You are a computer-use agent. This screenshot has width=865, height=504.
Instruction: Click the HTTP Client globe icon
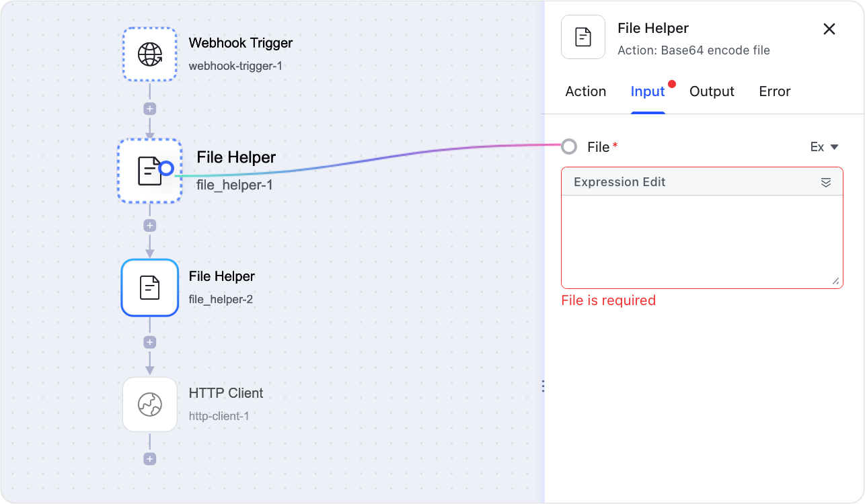point(149,404)
